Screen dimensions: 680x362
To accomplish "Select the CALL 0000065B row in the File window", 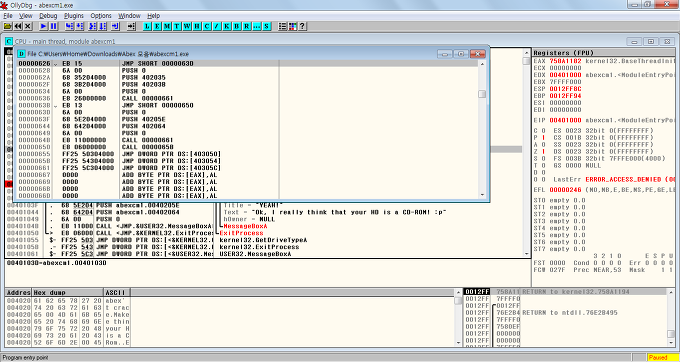I will point(247,147).
